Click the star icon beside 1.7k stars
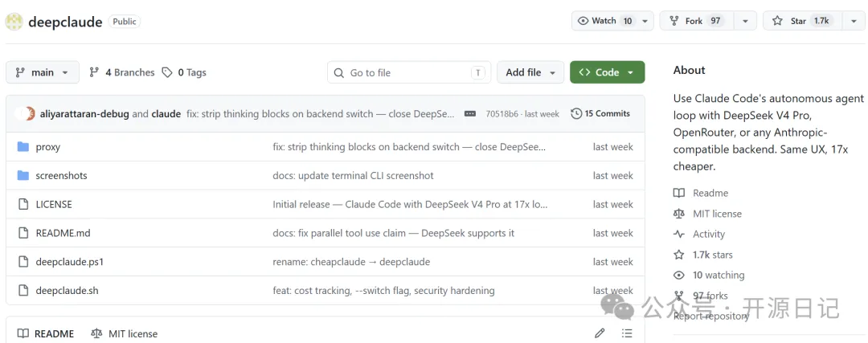The image size is (868, 343). click(678, 255)
